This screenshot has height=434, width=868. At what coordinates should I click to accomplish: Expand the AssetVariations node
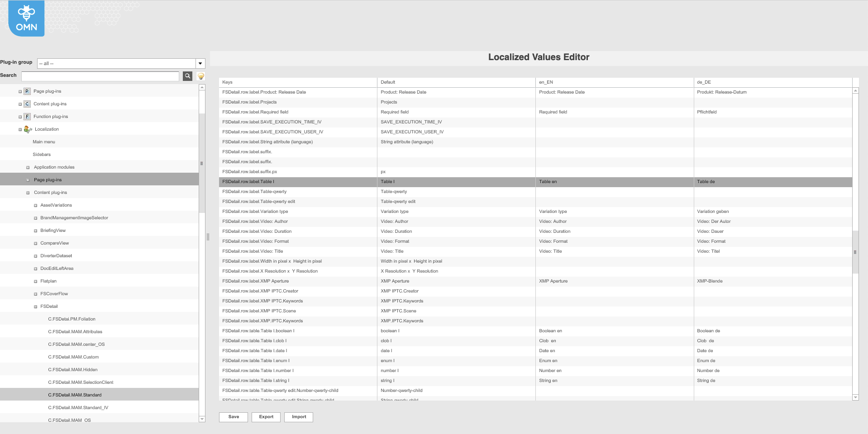(35, 205)
